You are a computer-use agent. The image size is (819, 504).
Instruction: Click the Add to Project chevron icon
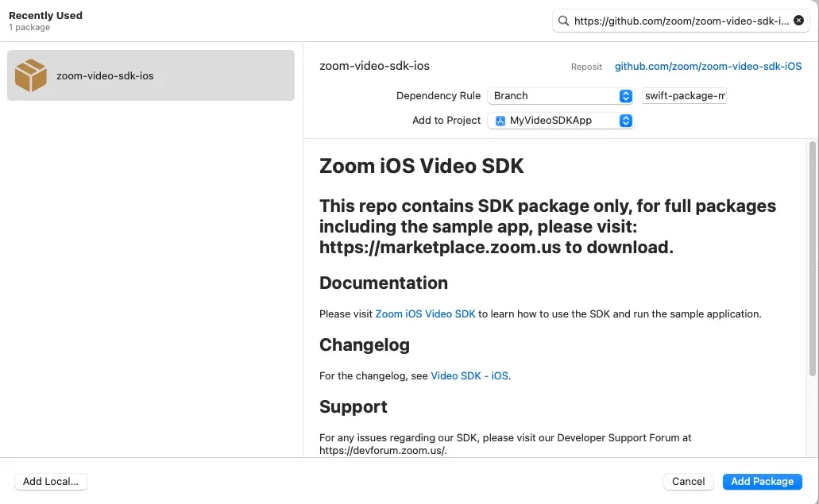(626, 121)
